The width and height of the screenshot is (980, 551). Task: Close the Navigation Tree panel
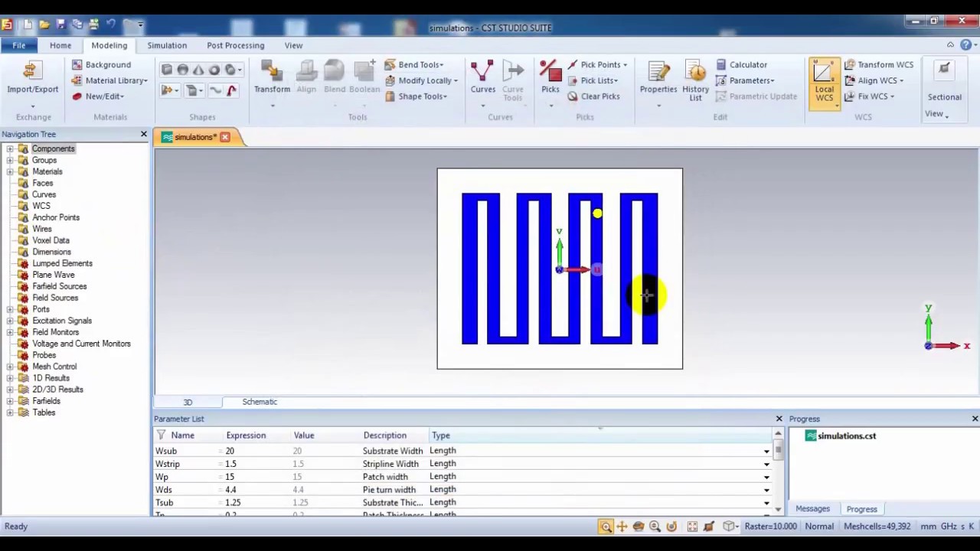tap(143, 135)
